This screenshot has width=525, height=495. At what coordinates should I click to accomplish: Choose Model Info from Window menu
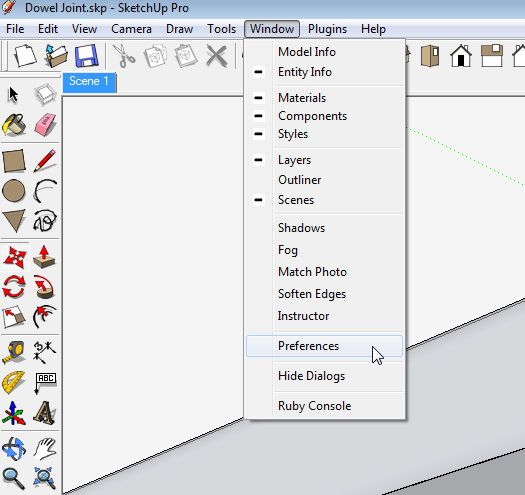(x=325, y=52)
